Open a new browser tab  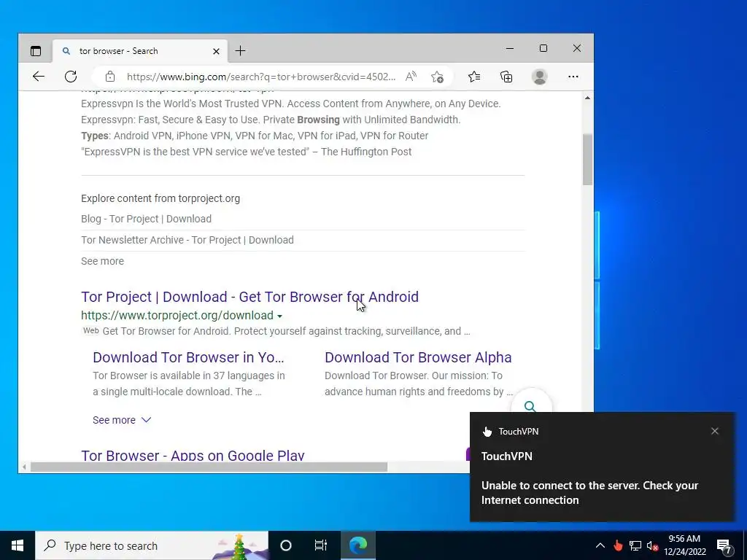[x=240, y=50]
